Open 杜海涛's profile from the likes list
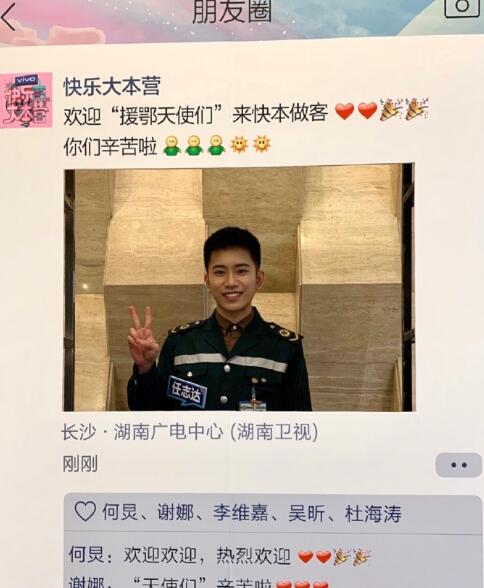The height and width of the screenshot is (588, 484). click(373, 514)
